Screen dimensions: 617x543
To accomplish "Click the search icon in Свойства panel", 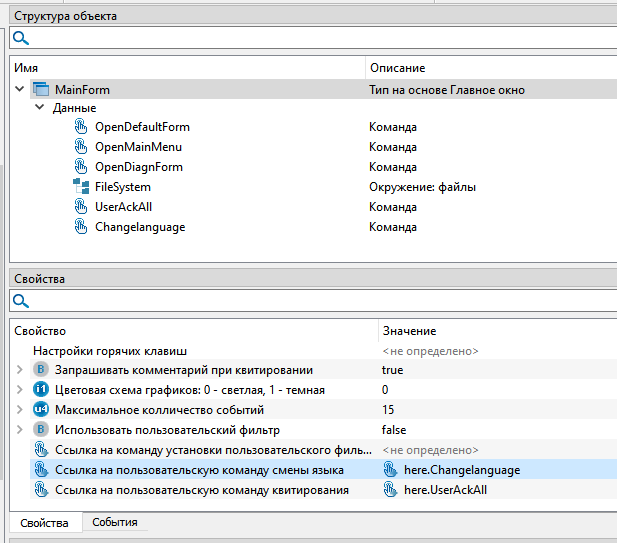I will pos(20,301).
